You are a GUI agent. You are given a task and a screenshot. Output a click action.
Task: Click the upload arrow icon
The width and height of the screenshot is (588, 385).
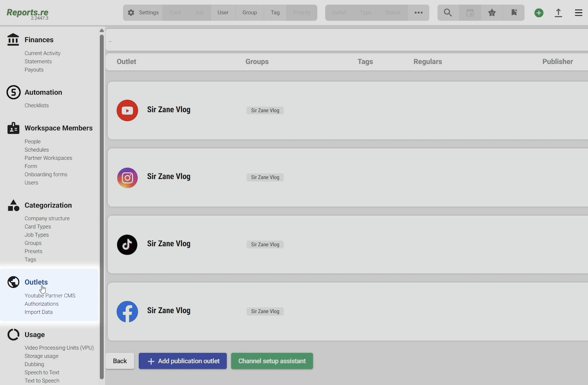tap(558, 13)
